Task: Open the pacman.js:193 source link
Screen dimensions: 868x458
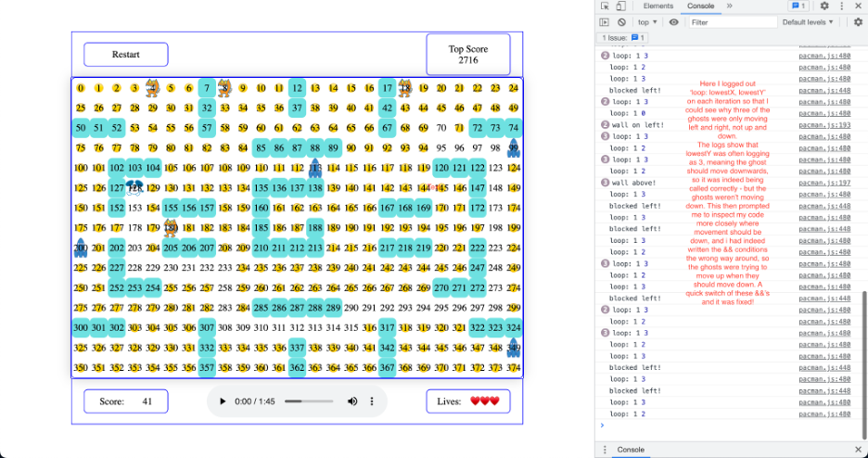Action: (x=824, y=125)
